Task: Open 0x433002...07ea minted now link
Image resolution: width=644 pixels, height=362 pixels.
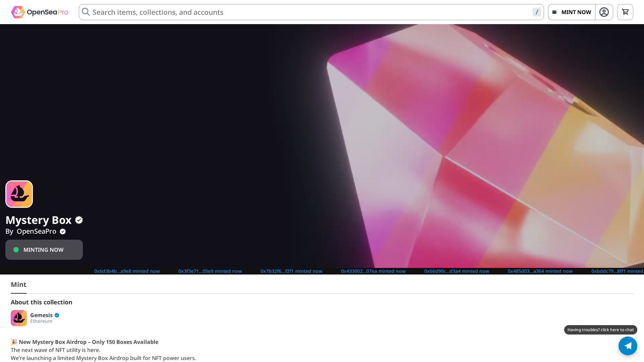Action: (373, 271)
